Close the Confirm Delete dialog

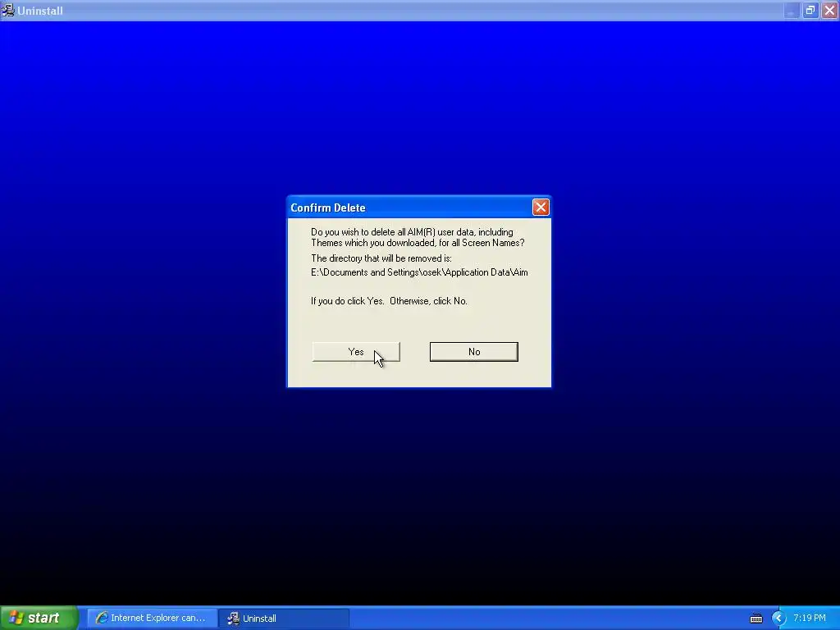tap(541, 208)
